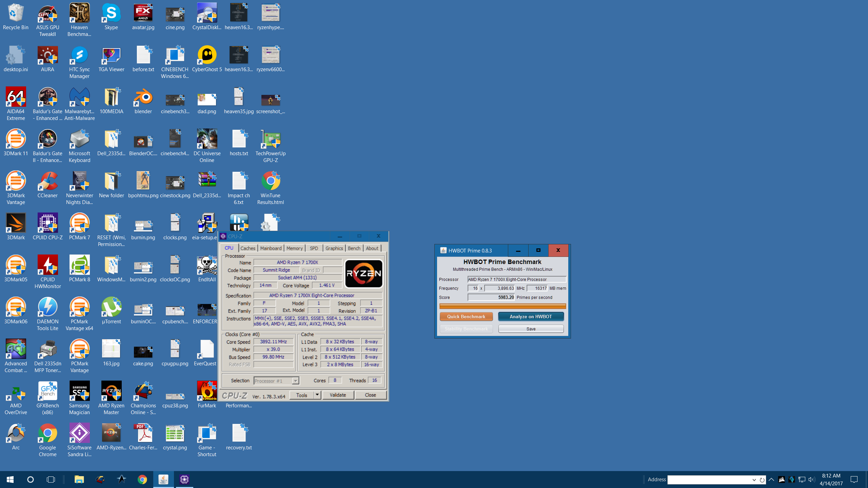This screenshot has height=488, width=868.
Task: Click the Close button in CPU-Z
Action: (x=371, y=395)
